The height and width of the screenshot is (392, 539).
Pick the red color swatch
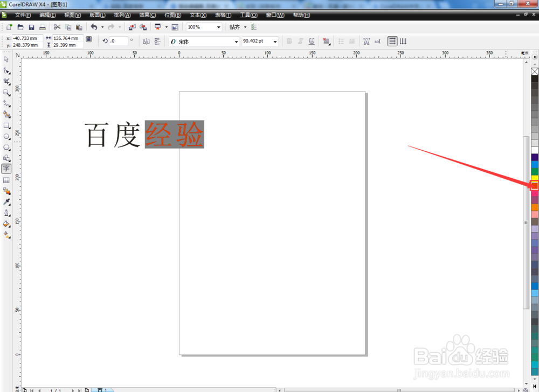535,186
